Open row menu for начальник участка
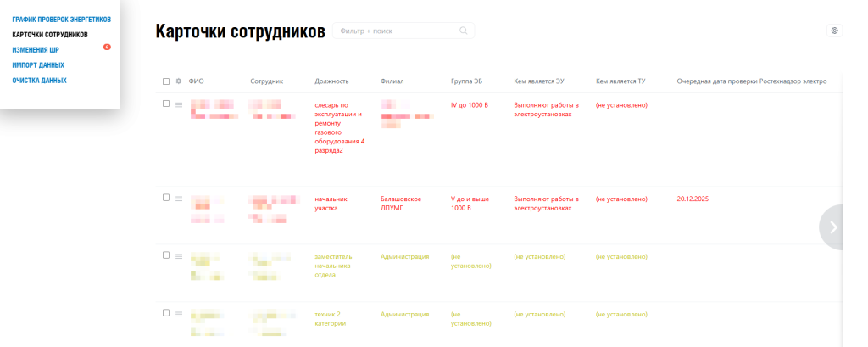Screen dimensions: 868x347 click(x=179, y=199)
